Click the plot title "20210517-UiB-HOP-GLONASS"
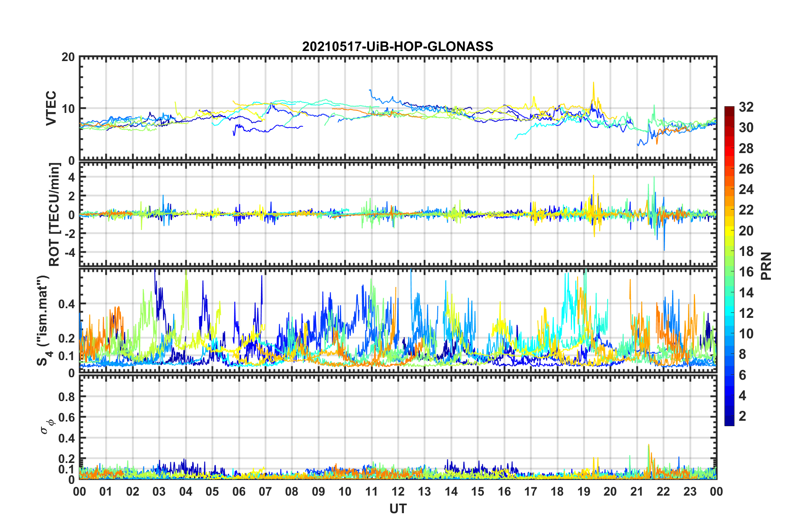Viewport: 796px width, 532px height. click(398, 46)
